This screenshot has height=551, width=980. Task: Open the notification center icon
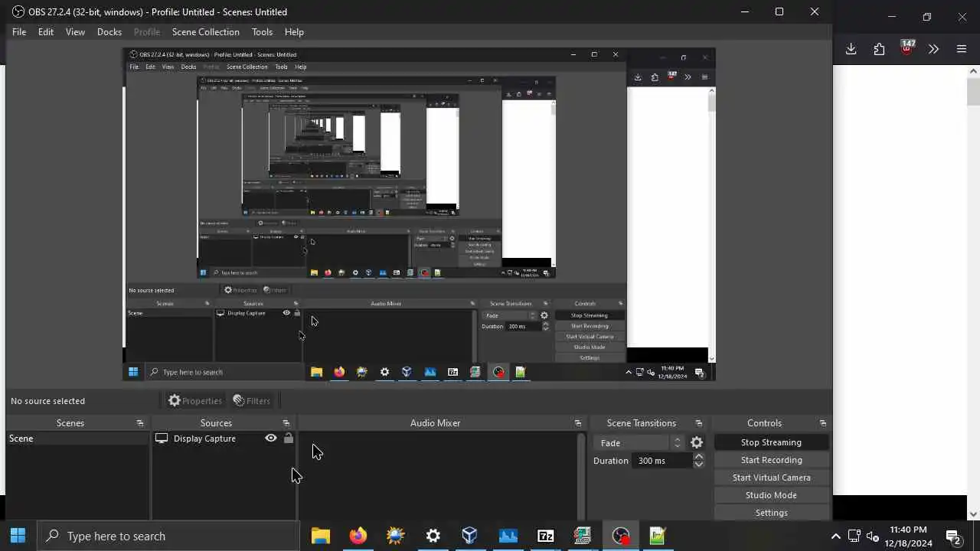(x=953, y=536)
